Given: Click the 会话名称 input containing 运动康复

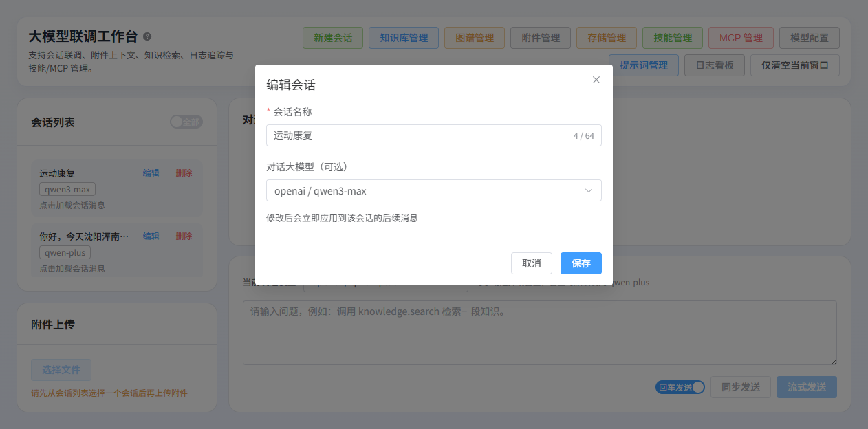Looking at the screenshot, I should pos(434,135).
